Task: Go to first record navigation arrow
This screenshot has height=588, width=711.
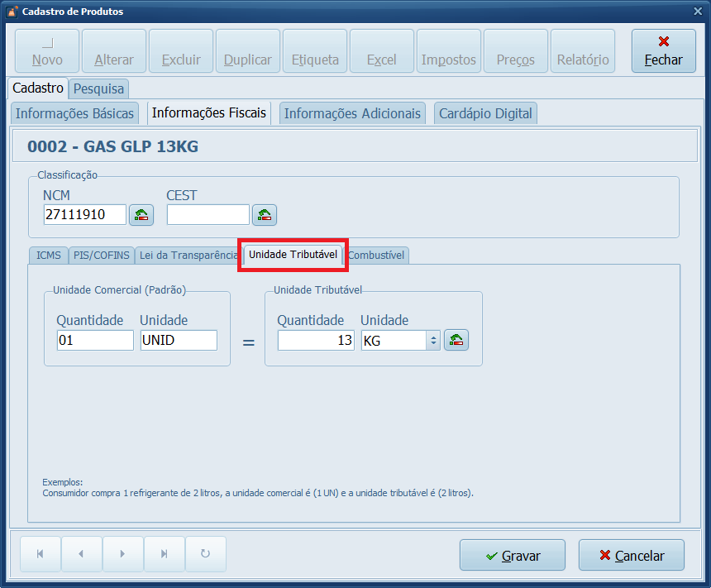Action: pos(40,554)
